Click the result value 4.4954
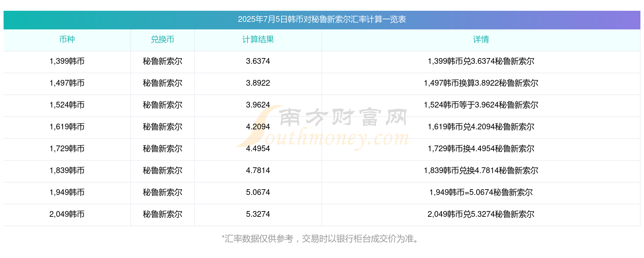The image size is (644, 258). (x=258, y=149)
